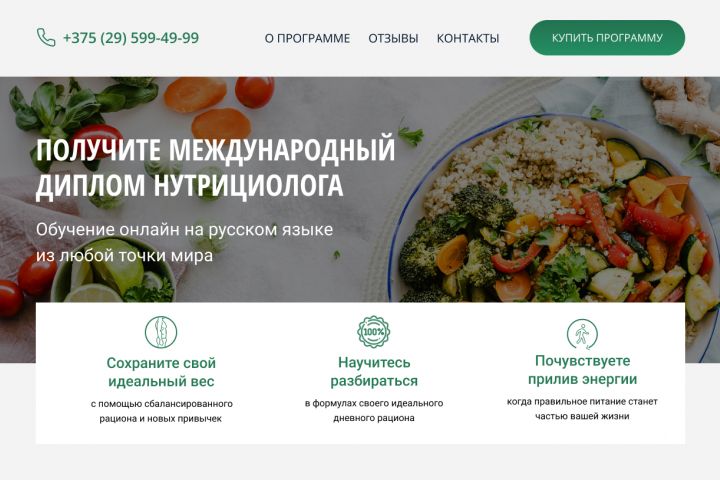Click the phone handset icon
720x480 pixels.
[x=46, y=38]
